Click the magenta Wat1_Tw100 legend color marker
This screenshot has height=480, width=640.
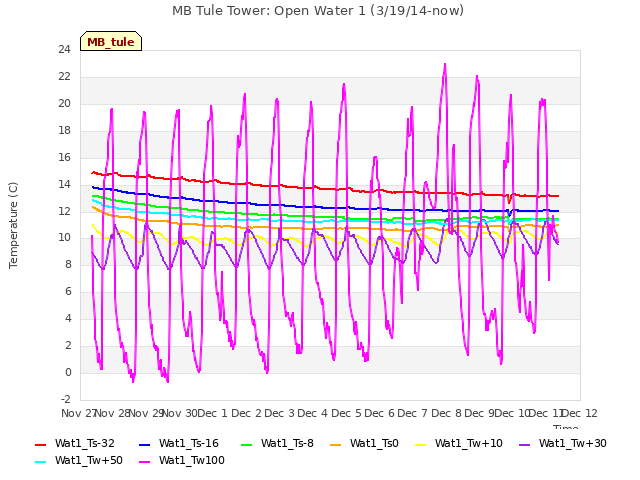coord(145,462)
